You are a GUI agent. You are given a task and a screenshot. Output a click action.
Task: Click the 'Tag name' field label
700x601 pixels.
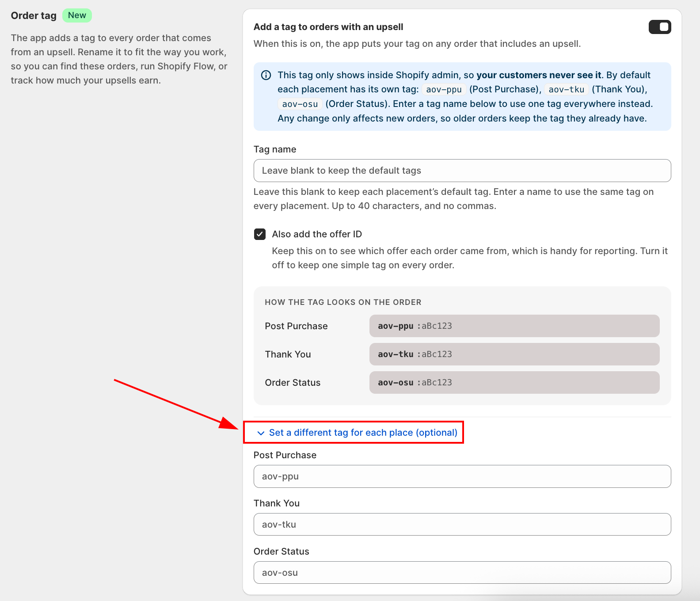point(275,149)
